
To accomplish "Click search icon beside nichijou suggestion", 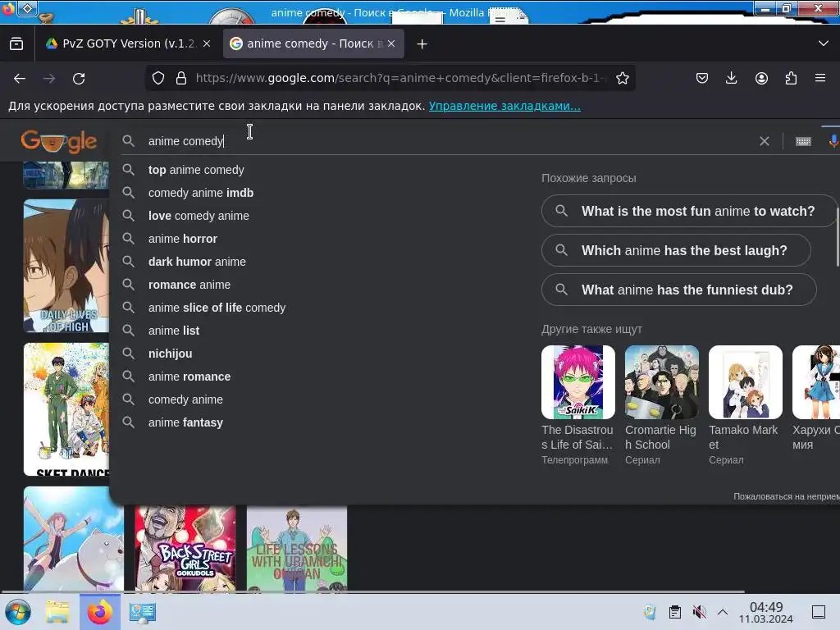I will (x=129, y=354).
